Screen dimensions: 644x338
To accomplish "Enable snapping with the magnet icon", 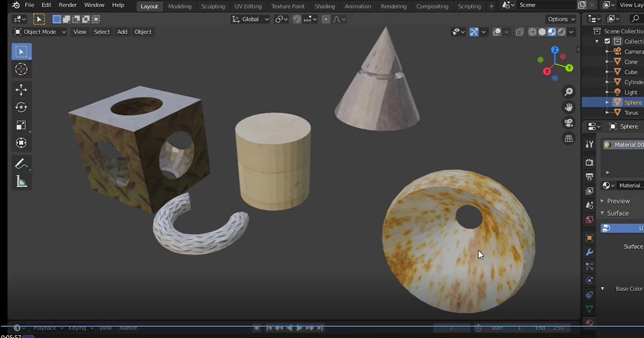I will pos(297,19).
